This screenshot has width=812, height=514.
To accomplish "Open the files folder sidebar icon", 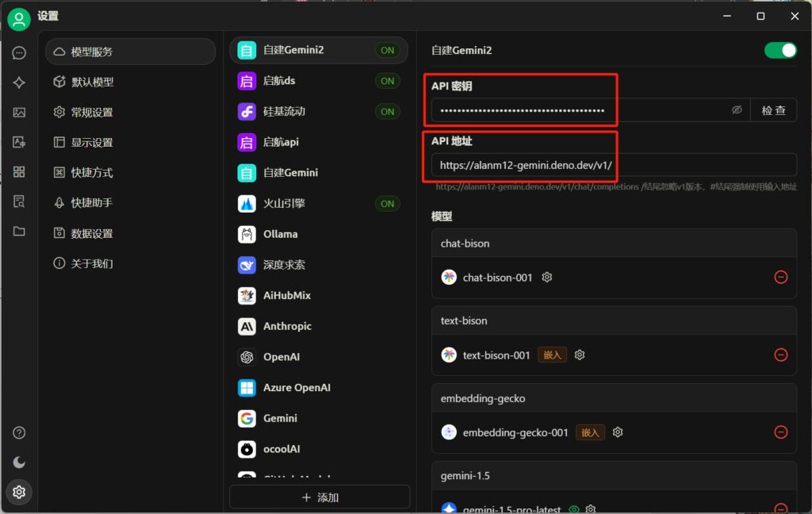I will 19,231.
